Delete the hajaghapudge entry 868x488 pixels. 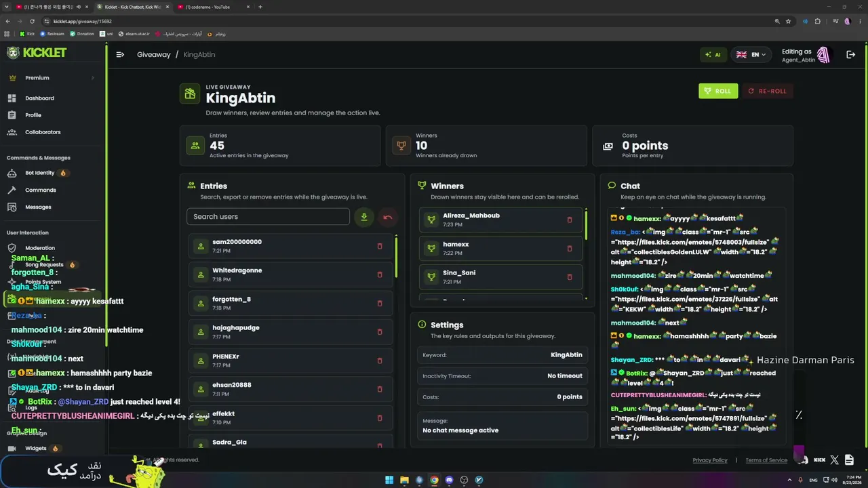point(380,332)
